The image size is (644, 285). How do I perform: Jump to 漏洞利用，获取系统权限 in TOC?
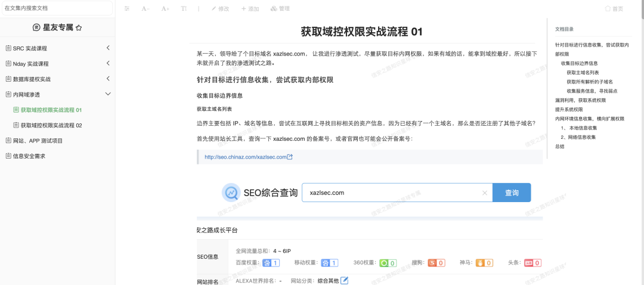[x=580, y=100]
